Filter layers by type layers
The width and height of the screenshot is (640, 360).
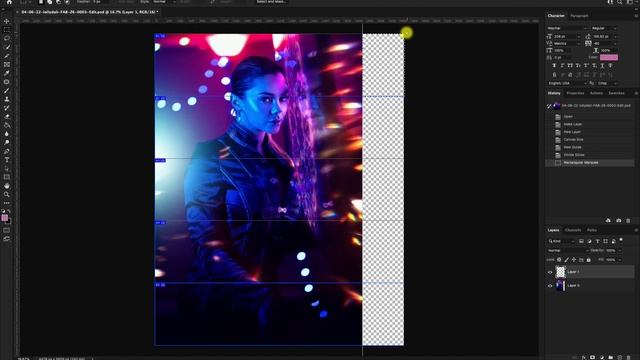click(598, 241)
